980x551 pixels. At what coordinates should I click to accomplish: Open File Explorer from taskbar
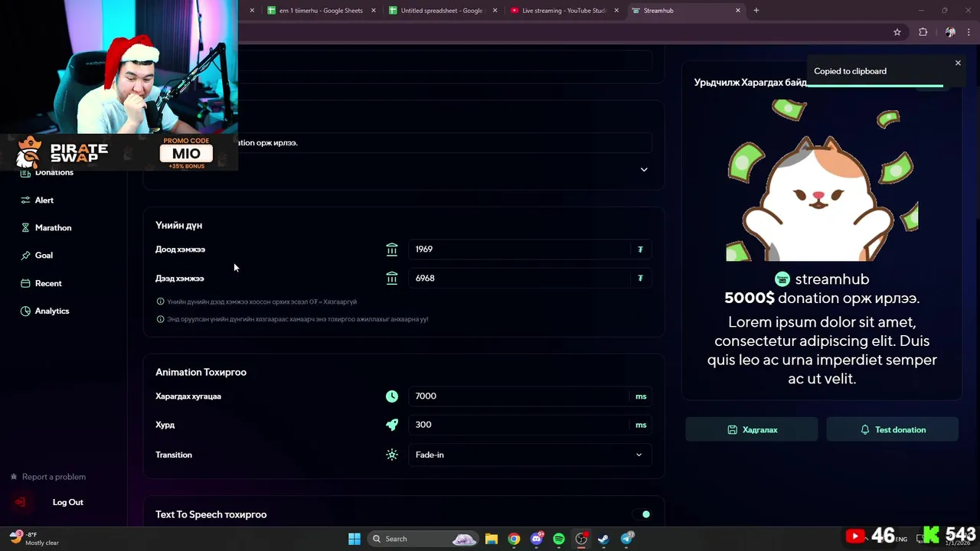pos(492,539)
